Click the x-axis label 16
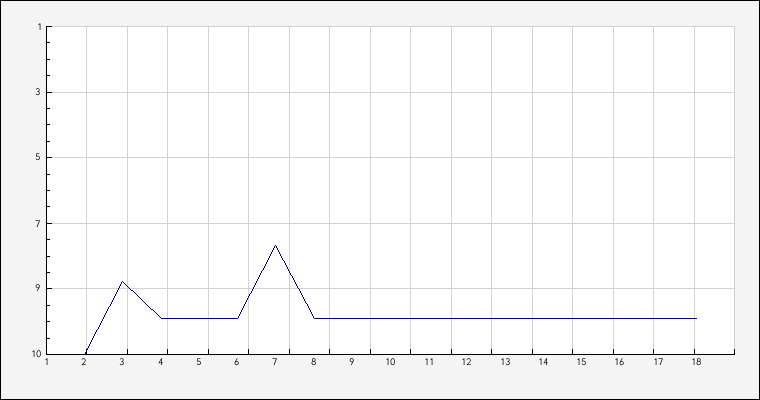760x400 pixels. [x=619, y=362]
